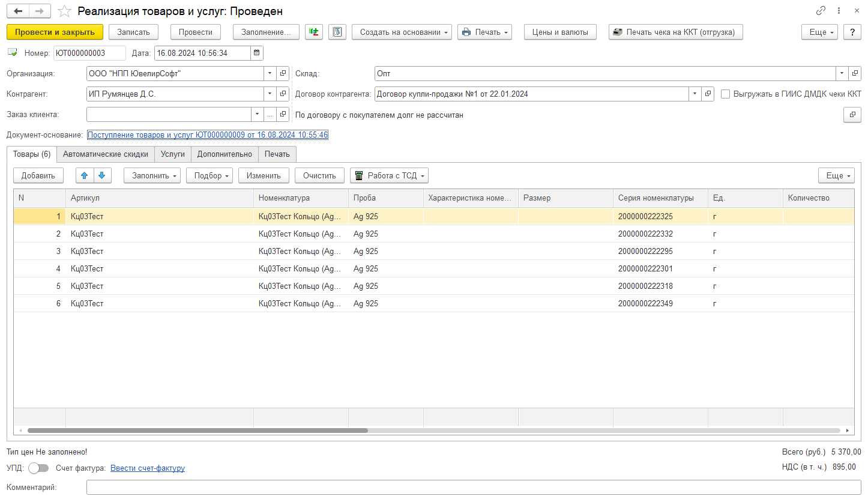Add document to favorites with star icon
The image size is (868, 499).
[x=64, y=11]
